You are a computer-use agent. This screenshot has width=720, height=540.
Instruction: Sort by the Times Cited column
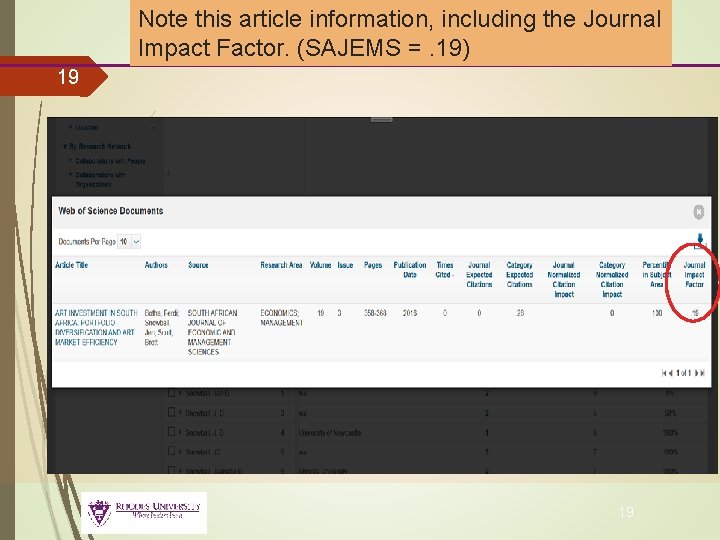pyautogui.click(x=444, y=270)
